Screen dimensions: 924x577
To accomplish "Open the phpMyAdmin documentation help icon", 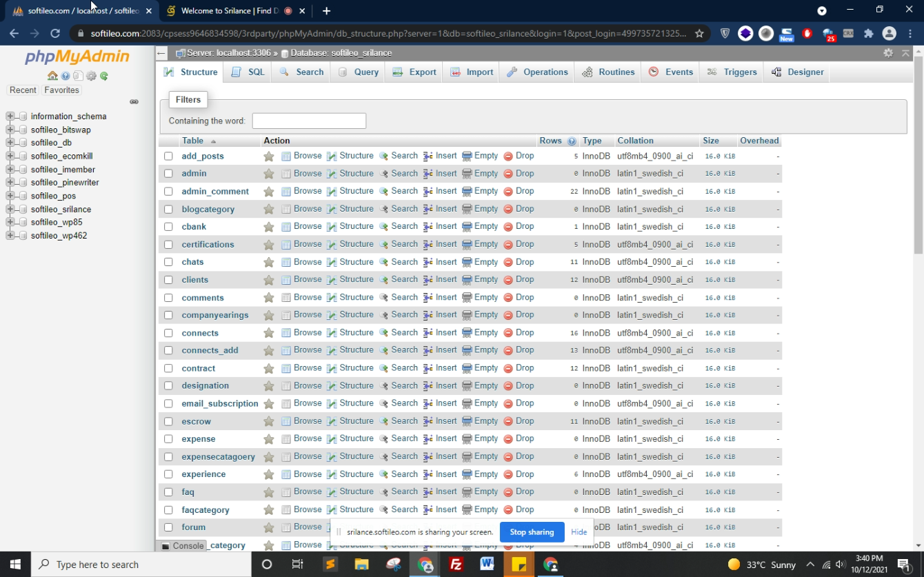I will [66, 76].
